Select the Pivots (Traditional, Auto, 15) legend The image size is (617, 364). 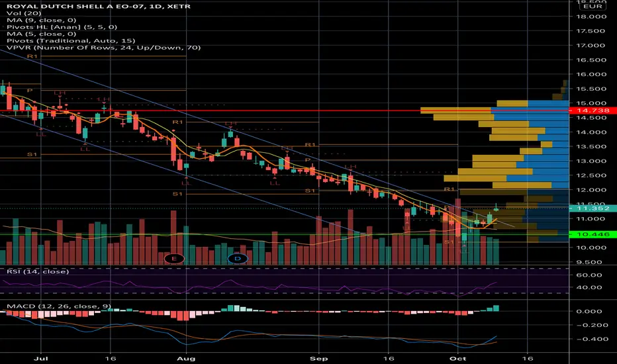(71, 41)
